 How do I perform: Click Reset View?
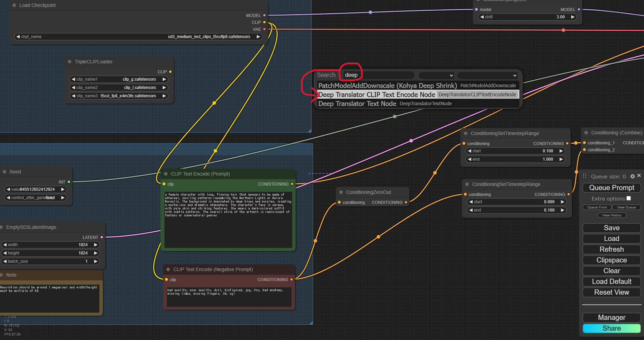coord(612,292)
